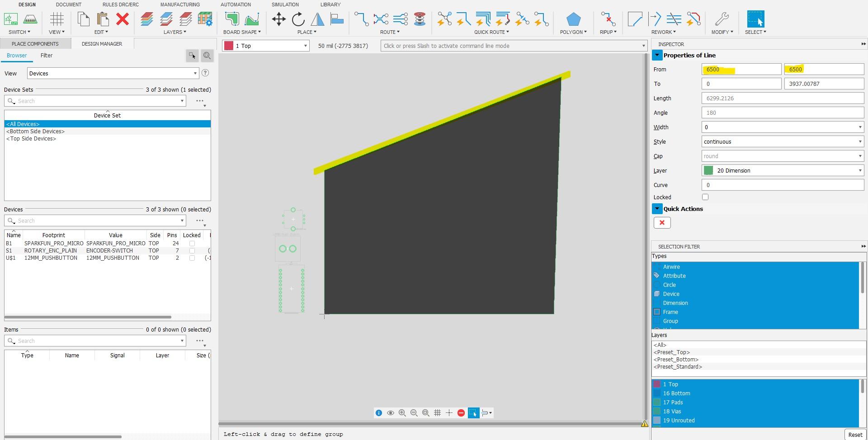Click the highlighted From field showing 6500
This screenshot has width=868, height=440.
741,69
